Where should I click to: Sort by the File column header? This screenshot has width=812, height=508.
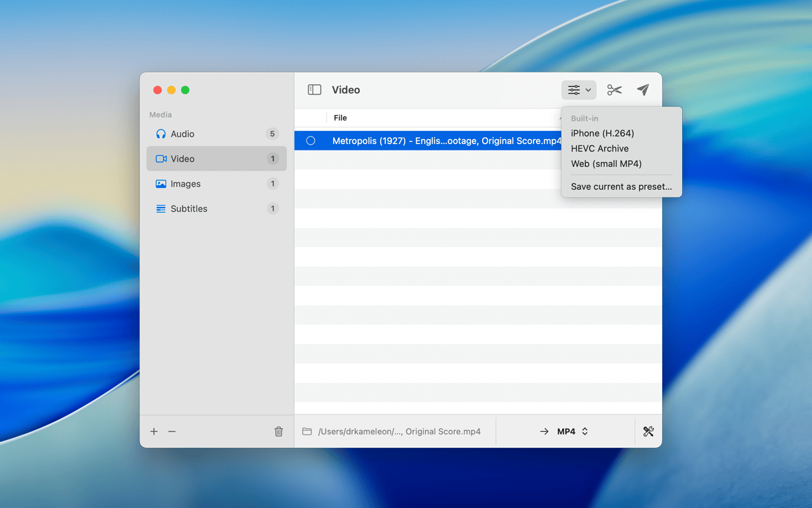click(341, 118)
